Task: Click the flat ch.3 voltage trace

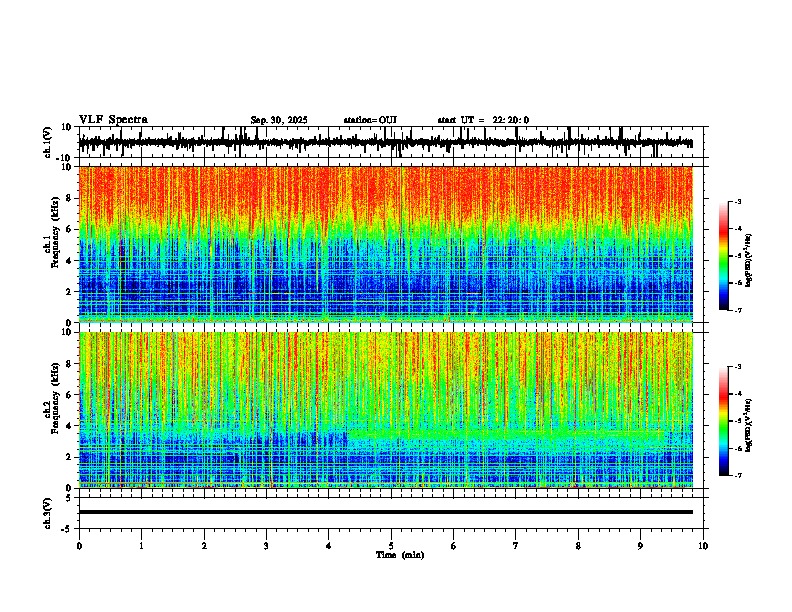Action: click(386, 512)
